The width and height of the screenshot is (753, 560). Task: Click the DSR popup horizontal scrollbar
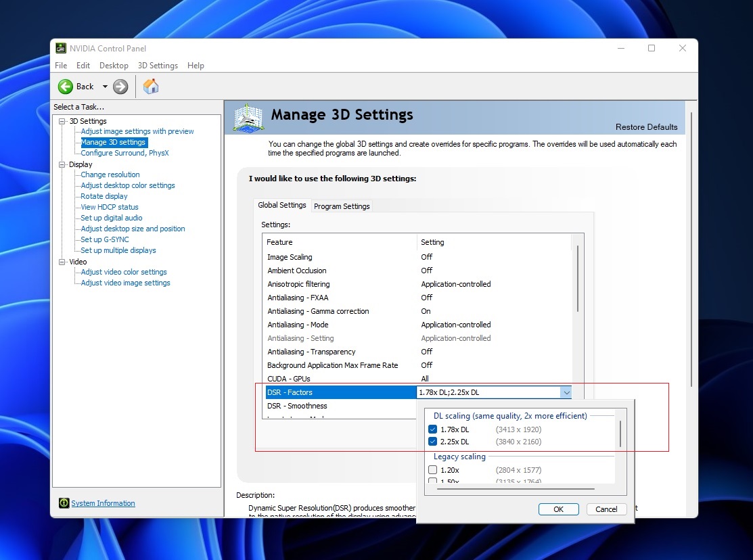(x=516, y=489)
